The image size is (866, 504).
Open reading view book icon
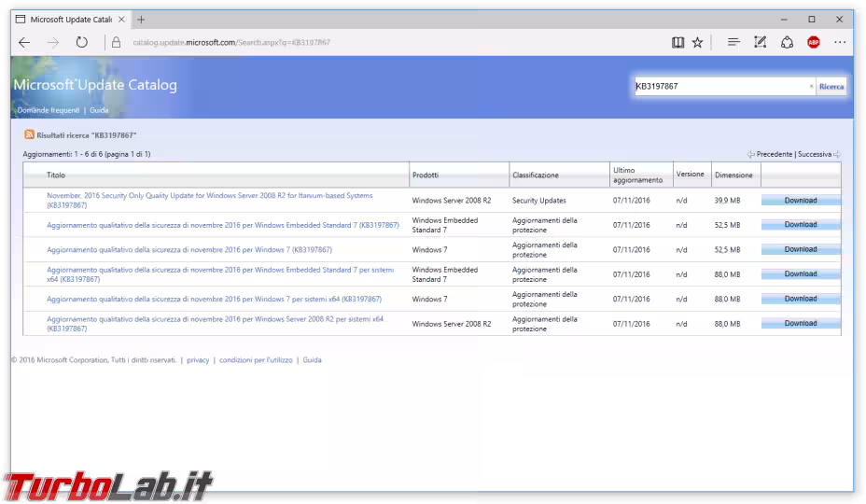[677, 43]
